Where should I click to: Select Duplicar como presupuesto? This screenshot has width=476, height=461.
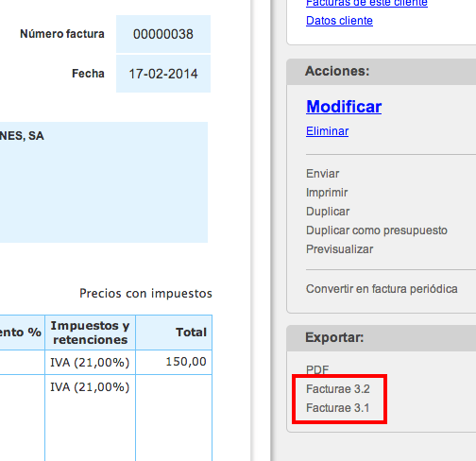click(377, 230)
